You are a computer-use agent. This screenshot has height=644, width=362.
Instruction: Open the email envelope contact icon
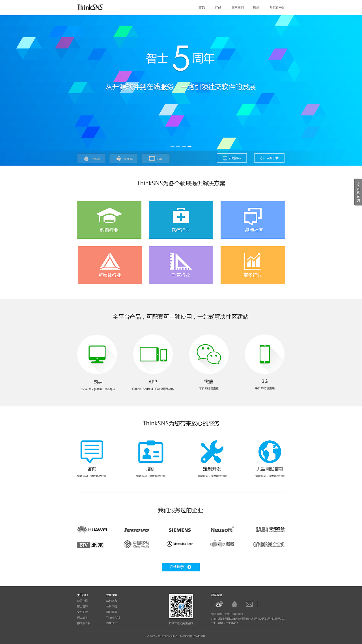click(x=249, y=604)
